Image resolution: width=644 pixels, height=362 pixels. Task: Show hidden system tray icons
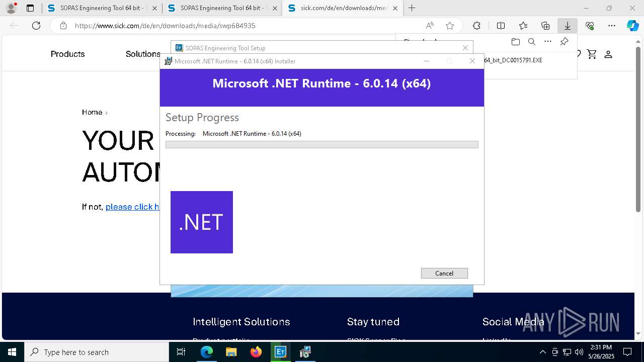coord(542,352)
